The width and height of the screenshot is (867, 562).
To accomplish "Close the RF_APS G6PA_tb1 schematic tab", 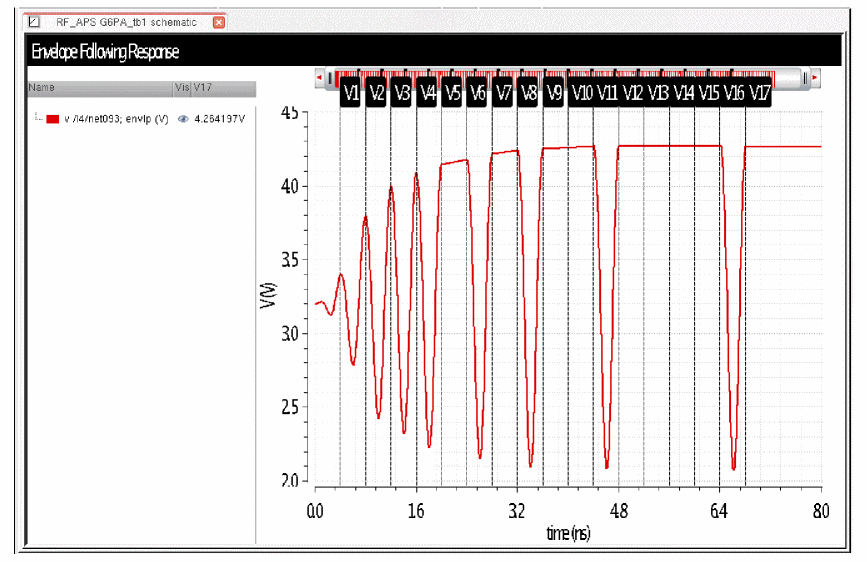I will click(219, 22).
